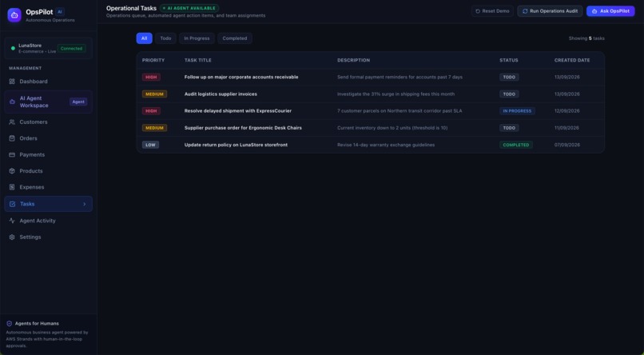
Task: Click the AI AGENT AVAILABLE badge
Action: [189, 8]
